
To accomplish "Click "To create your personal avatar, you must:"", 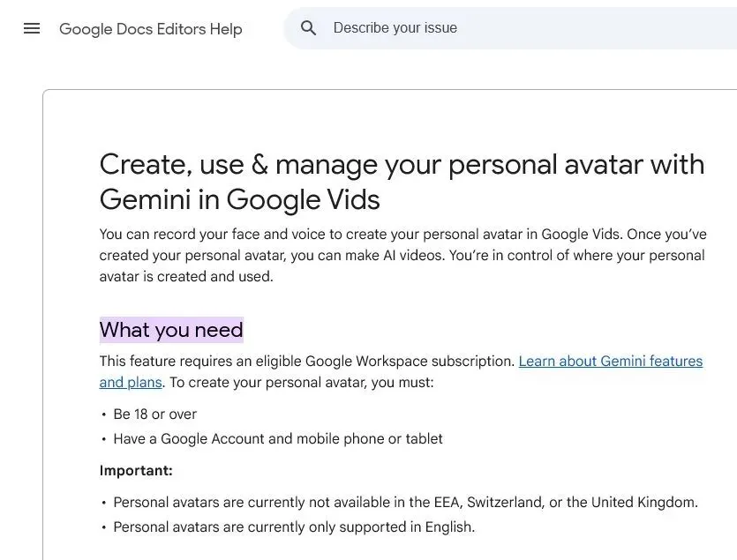I will point(301,383).
